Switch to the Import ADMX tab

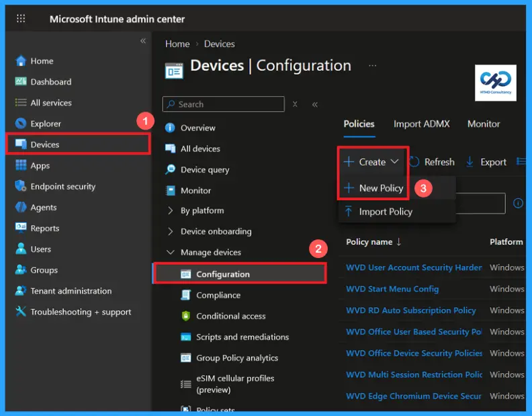(421, 124)
